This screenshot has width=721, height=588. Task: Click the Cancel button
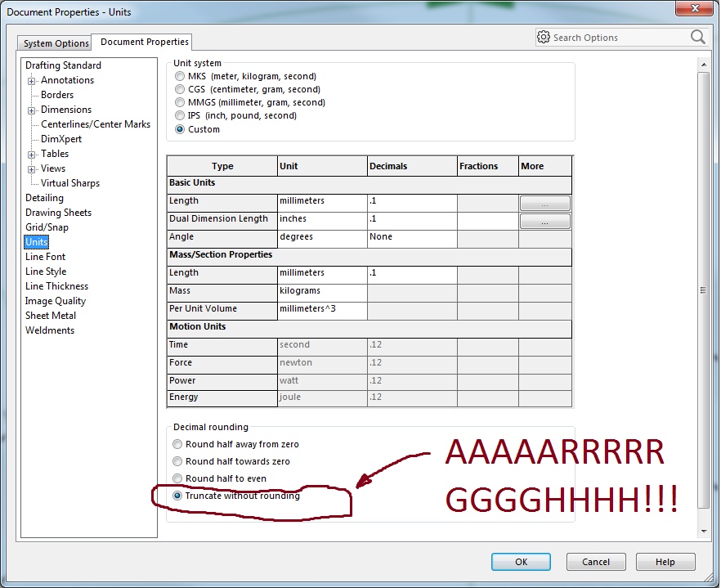(x=595, y=562)
